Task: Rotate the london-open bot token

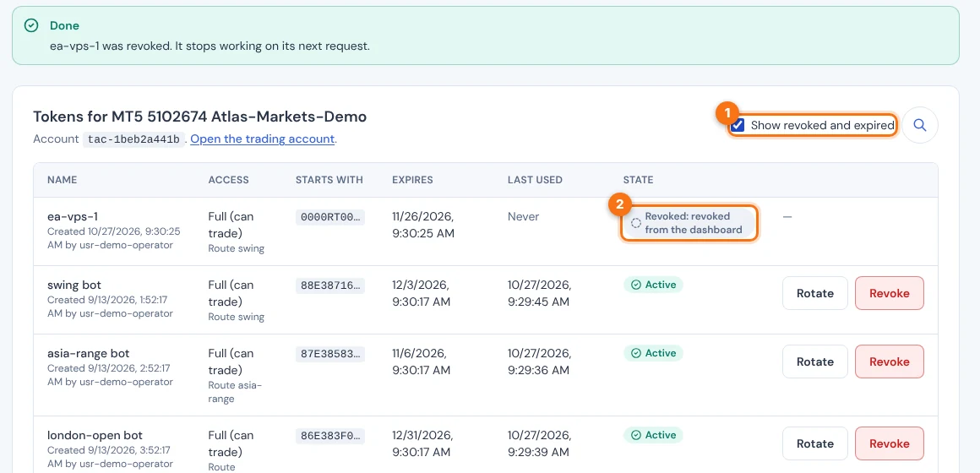Action: click(x=815, y=443)
